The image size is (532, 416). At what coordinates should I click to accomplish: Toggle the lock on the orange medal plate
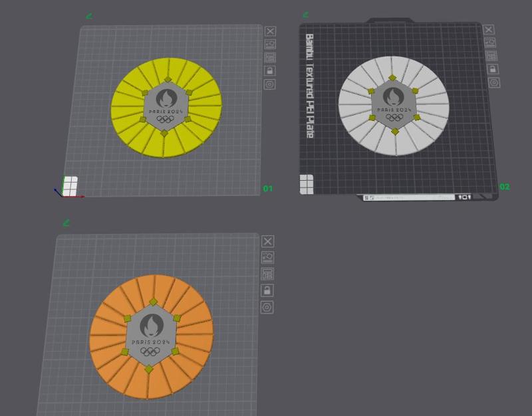pos(267,290)
